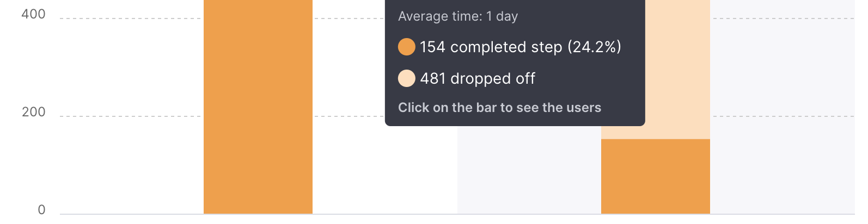Click 'Click on the bar to see the users' hint
The width and height of the screenshot is (868, 224).
tap(499, 108)
